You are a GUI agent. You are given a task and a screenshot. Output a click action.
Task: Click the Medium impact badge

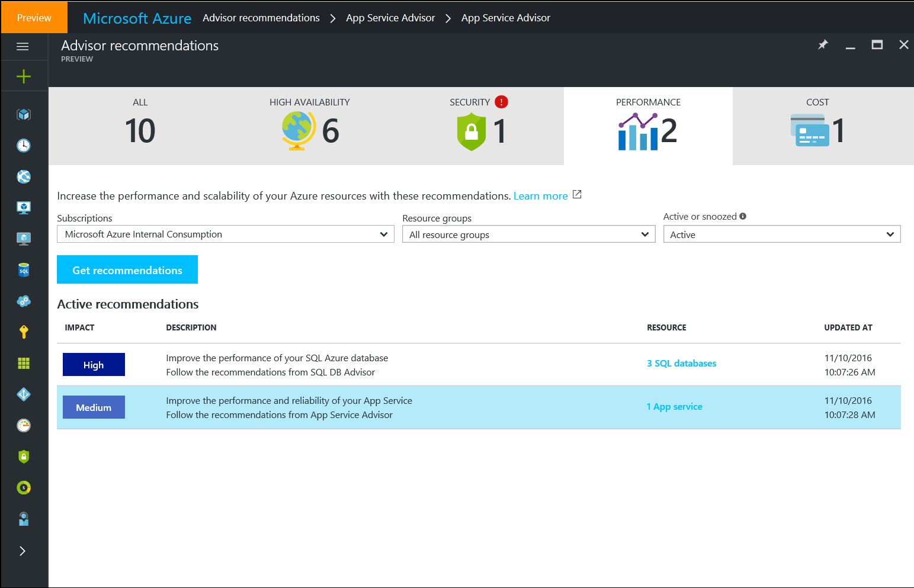(94, 407)
